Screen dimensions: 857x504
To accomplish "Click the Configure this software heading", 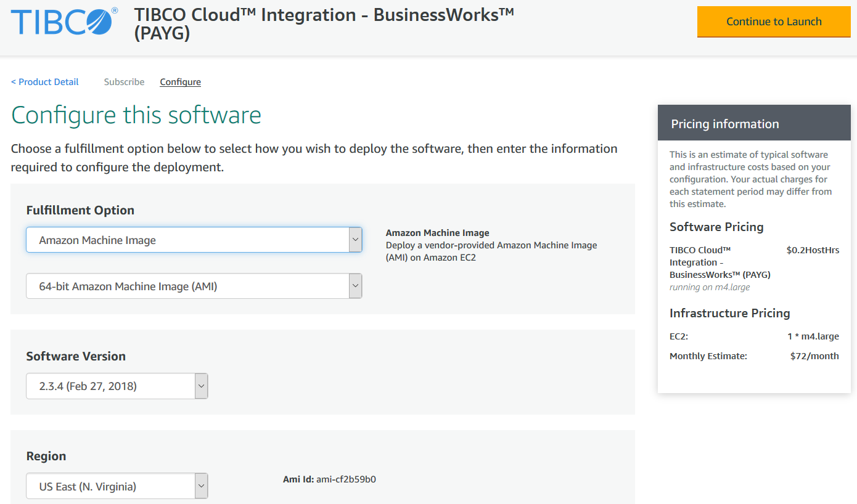I will coord(136,115).
